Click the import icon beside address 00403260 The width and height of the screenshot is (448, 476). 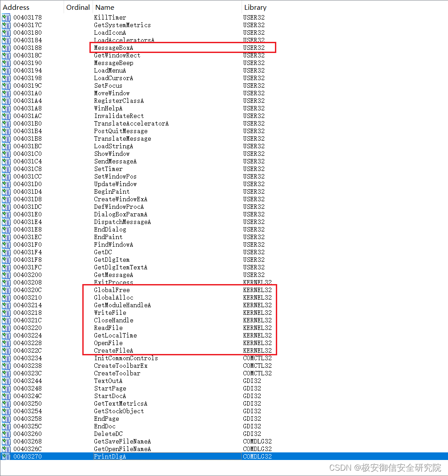click(6, 434)
